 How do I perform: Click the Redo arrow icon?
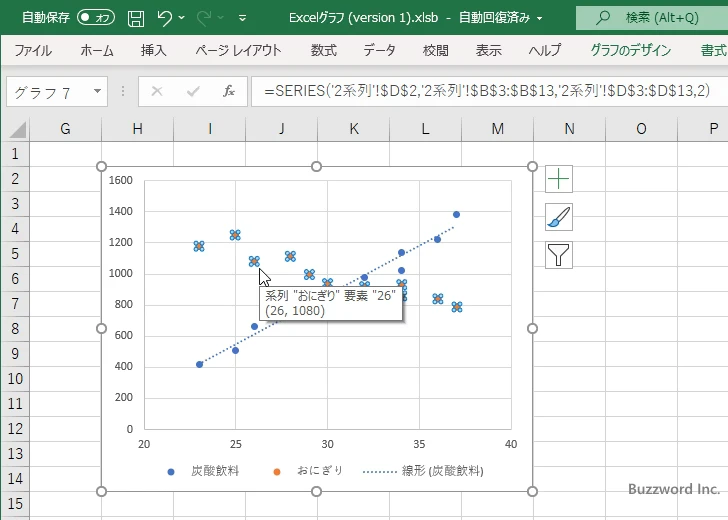coord(204,18)
